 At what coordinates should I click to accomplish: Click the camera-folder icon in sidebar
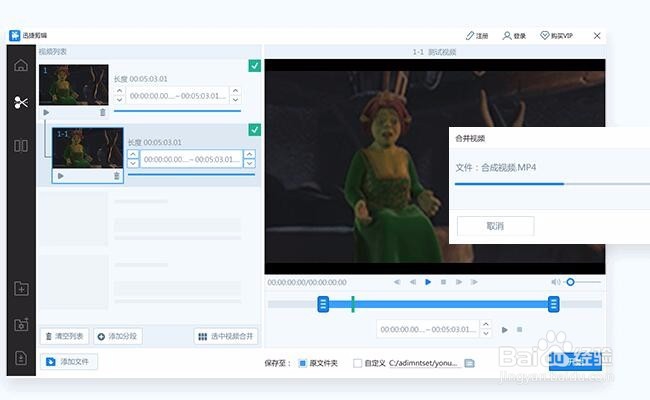point(21,324)
